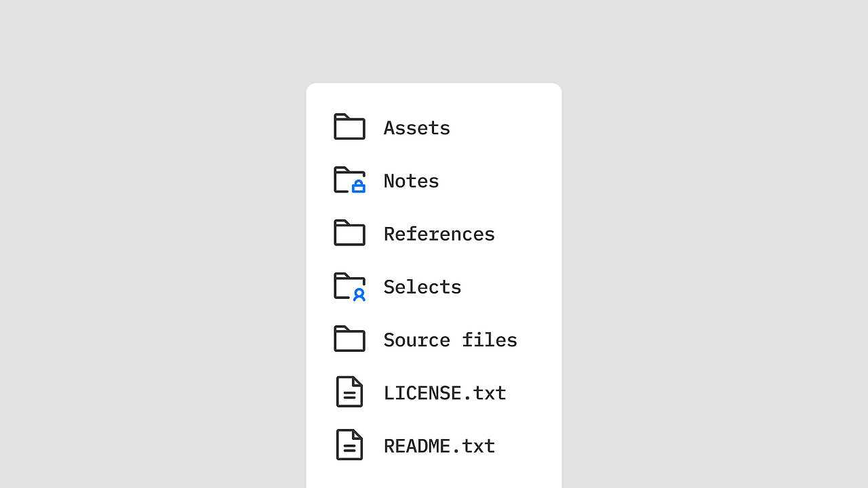Click blank area below README.txt in panel
The height and width of the screenshot is (488, 868).
tap(434, 476)
